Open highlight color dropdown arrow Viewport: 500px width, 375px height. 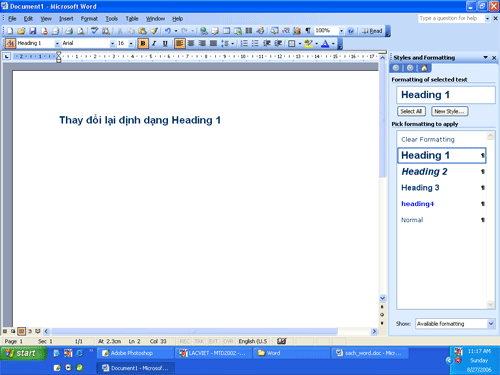point(317,43)
